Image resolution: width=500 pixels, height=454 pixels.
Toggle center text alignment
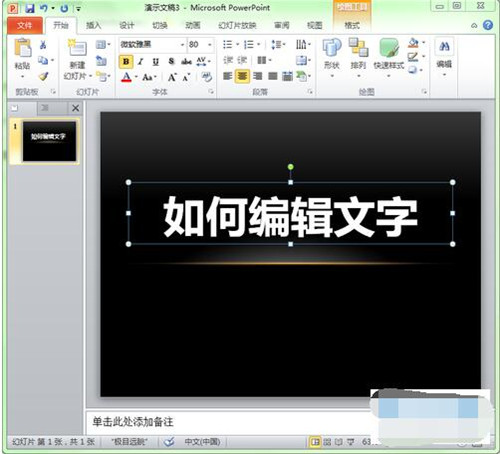(242, 76)
